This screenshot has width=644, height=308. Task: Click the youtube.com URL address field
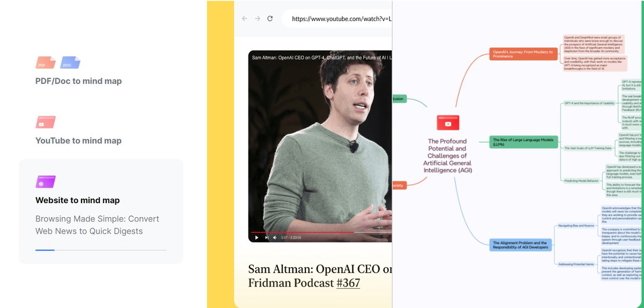tap(337, 18)
